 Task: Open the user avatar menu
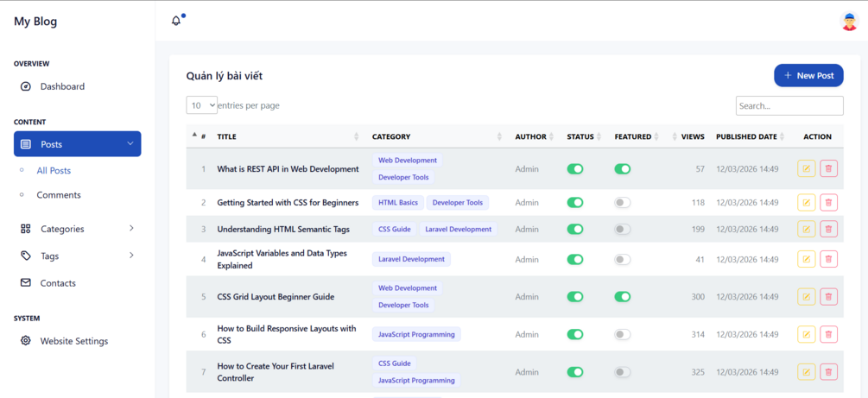848,22
